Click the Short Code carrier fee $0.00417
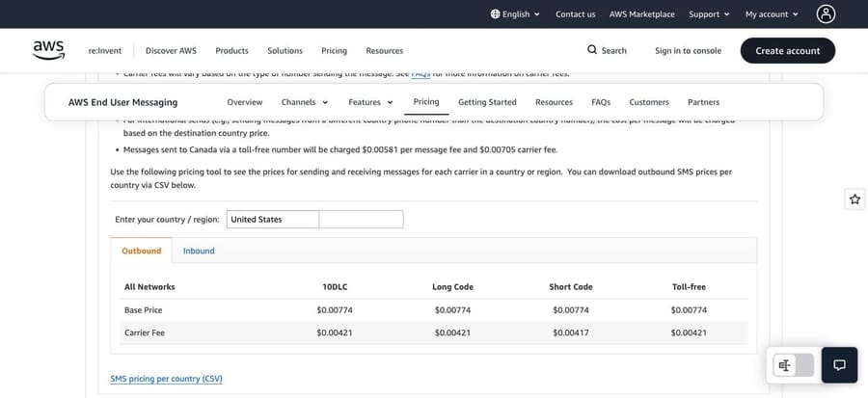 point(571,332)
